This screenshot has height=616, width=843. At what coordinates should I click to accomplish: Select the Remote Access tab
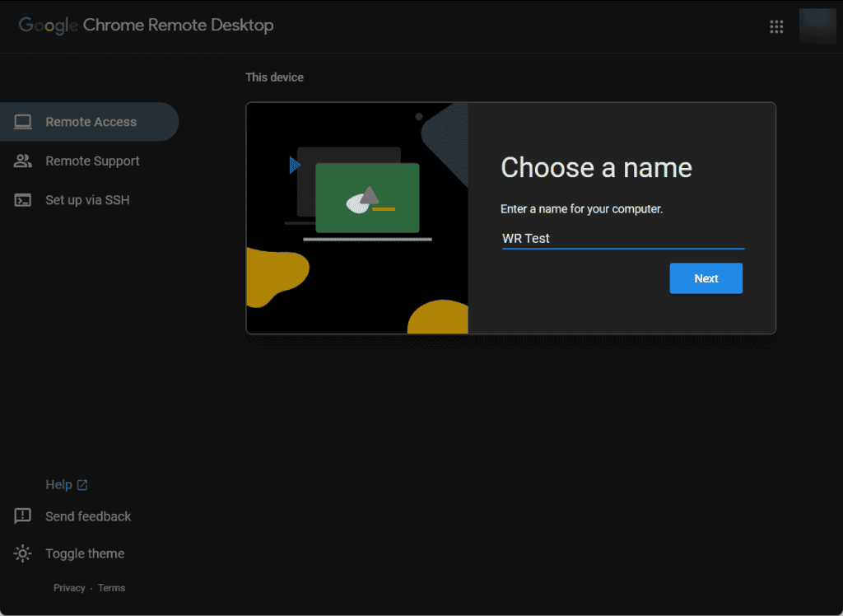click(89, 122)
